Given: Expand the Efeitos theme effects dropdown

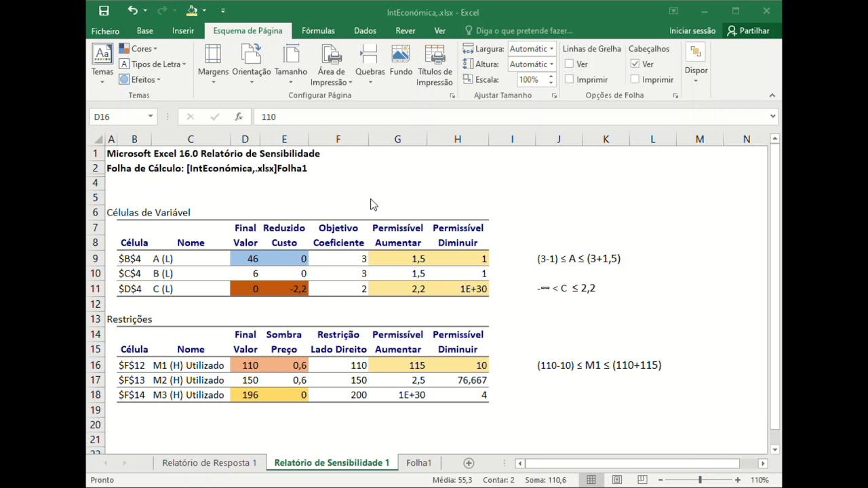Looking at the screenshot, I should pos(140,80).
